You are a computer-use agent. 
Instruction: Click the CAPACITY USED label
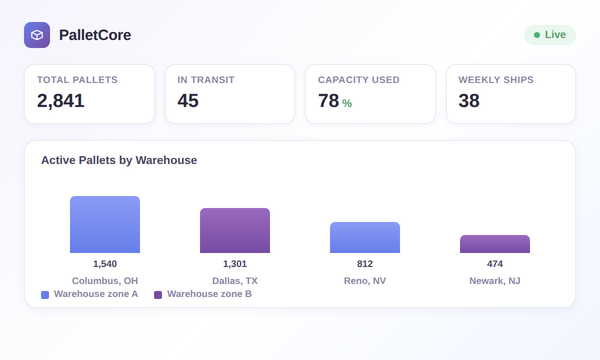pyautogui.click(x=359, y=80)
